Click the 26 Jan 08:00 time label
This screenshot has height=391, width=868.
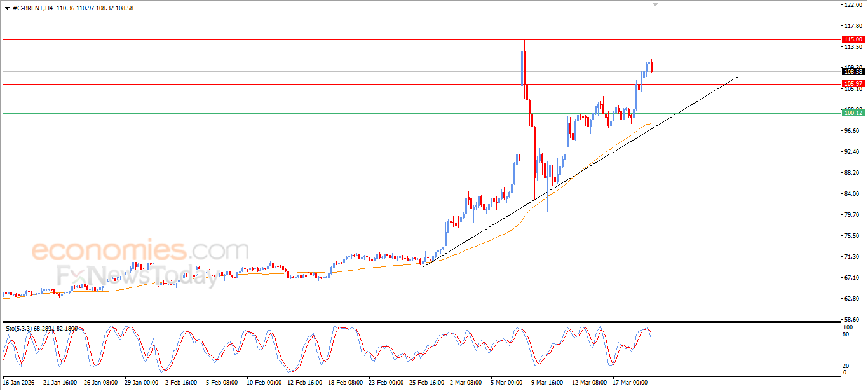100,383
